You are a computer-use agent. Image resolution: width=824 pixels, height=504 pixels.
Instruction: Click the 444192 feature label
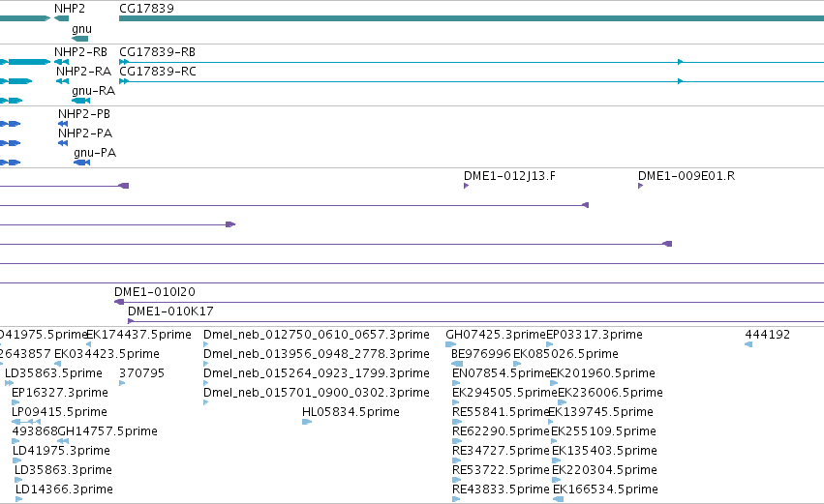pos(767,335)
